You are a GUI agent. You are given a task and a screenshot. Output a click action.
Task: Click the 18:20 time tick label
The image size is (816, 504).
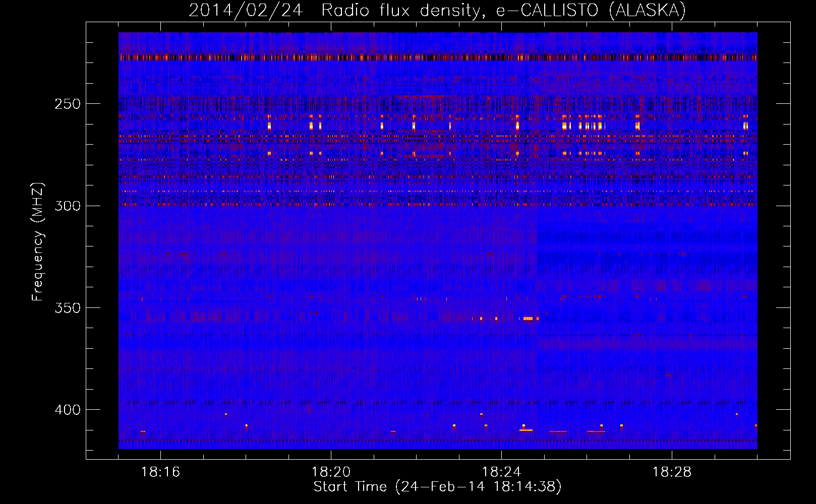pyautogui.click(x=331, y=472)
